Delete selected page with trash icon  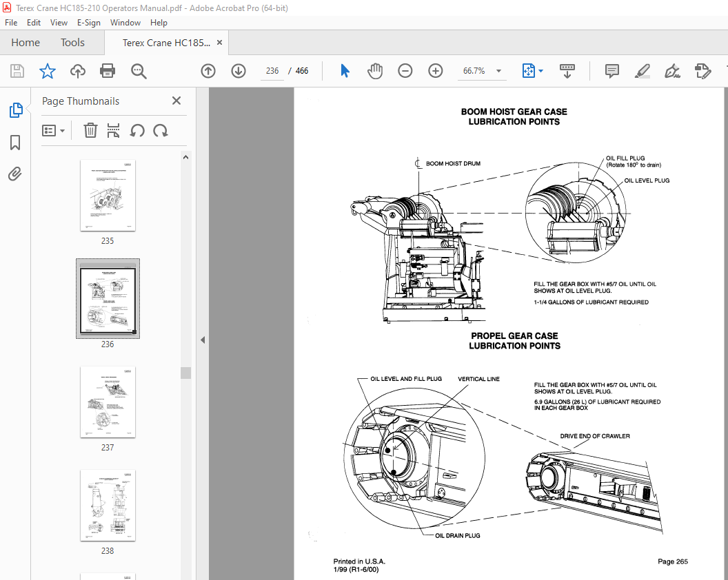click(x=90, y=131)
